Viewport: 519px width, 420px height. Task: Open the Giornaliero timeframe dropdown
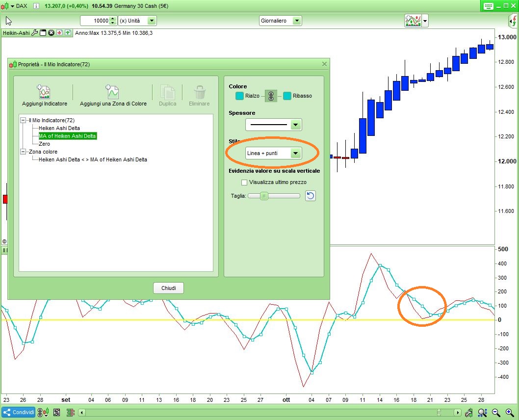tap(297, 21)
